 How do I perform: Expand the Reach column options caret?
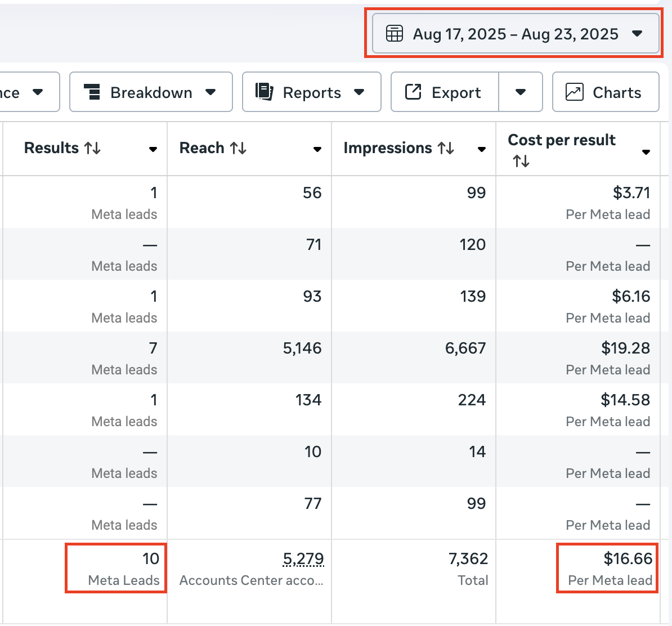coord(317,150)
